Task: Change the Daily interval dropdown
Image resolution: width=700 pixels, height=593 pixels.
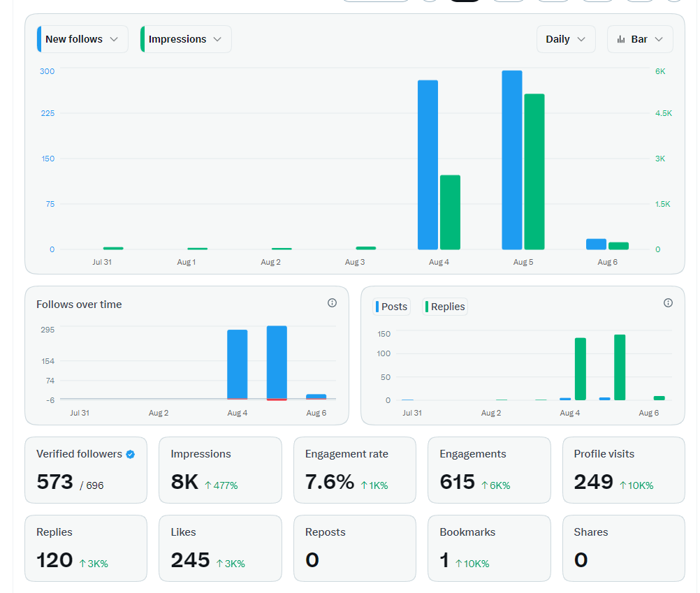Action: pyautogui.click(x=566, y=39)
